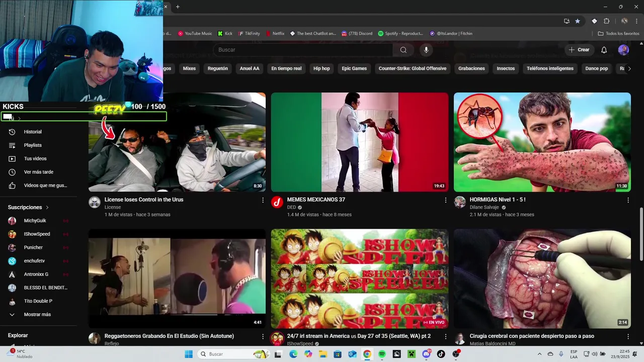Screen dimensions: 644x362
Task: Bookmark this page with star icon
Action: coord(578,21)
